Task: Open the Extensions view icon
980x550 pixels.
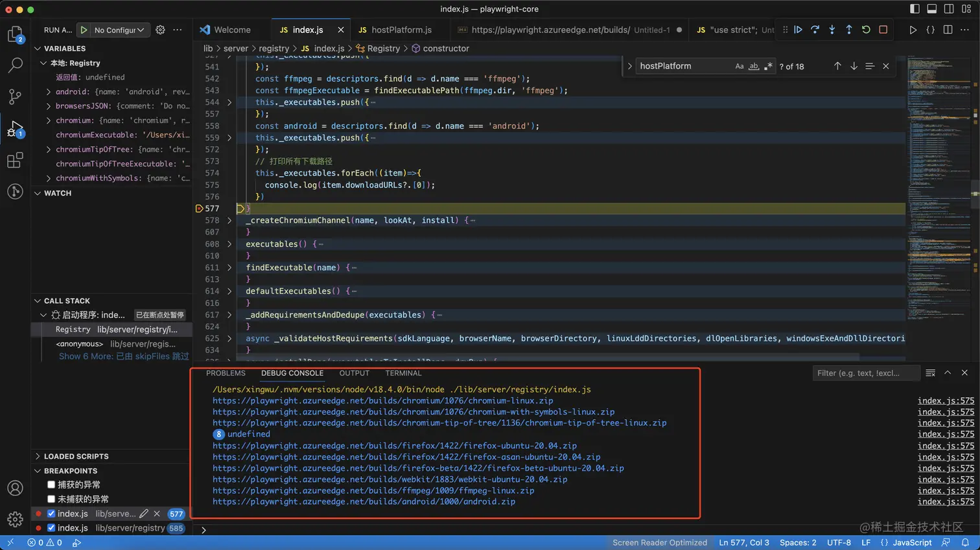Action: tap(15, 160)
